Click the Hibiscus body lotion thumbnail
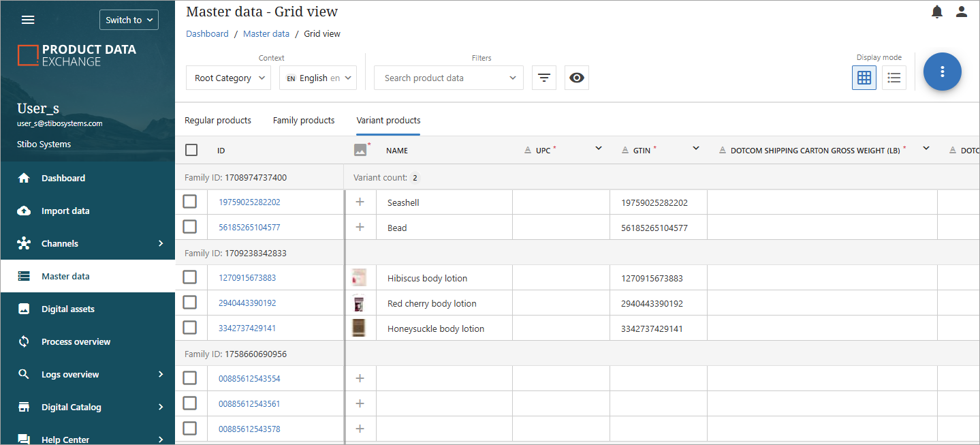The height and width of the screenshot is (445, 980). pyautogui.click(x=359, y=277)
